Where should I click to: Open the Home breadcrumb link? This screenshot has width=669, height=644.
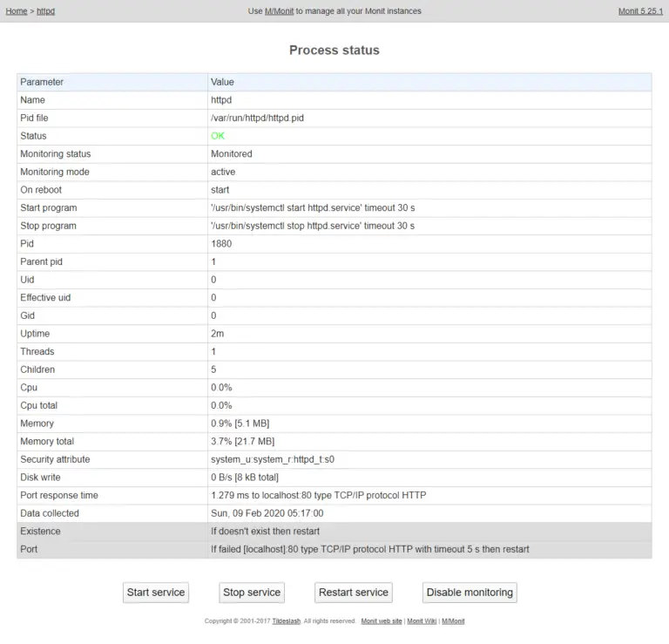coord(17,11)
